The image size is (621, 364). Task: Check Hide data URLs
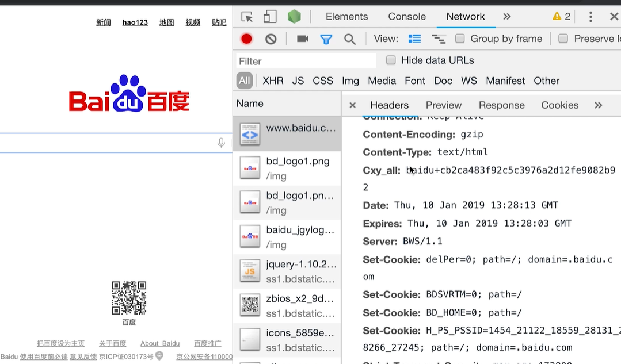(x=391, y=60)
